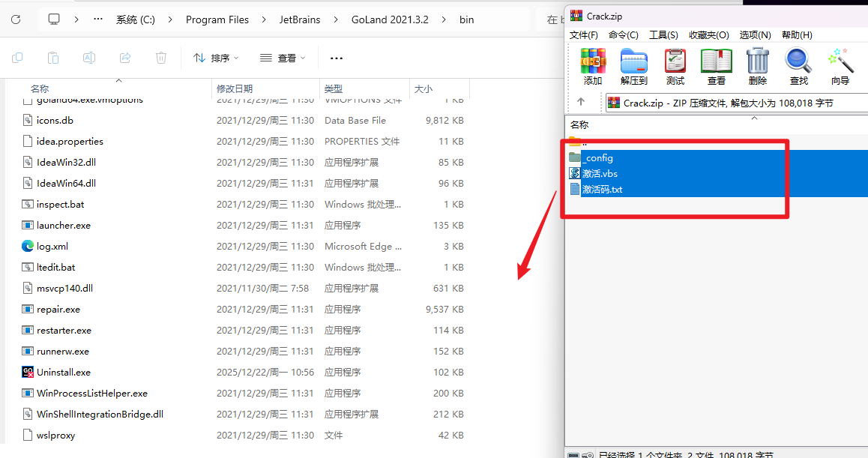Open the Sort (排序) dropdown in Explorer
This screenshot has width=868, height=458.
216,58
